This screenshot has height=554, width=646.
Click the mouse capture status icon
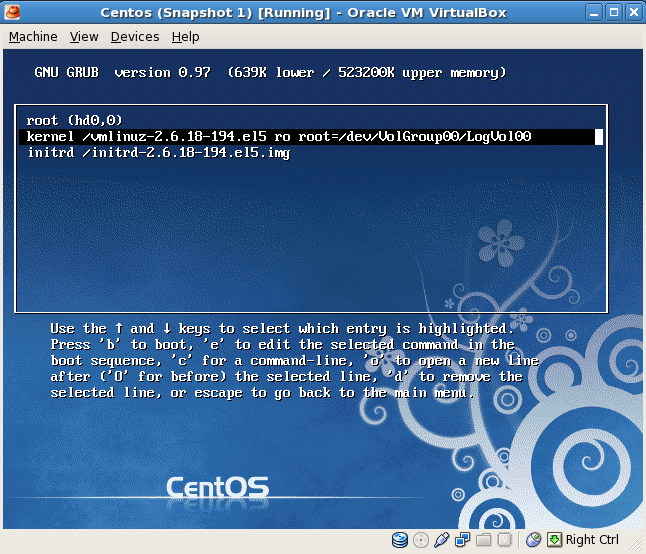tap(535, 540)
